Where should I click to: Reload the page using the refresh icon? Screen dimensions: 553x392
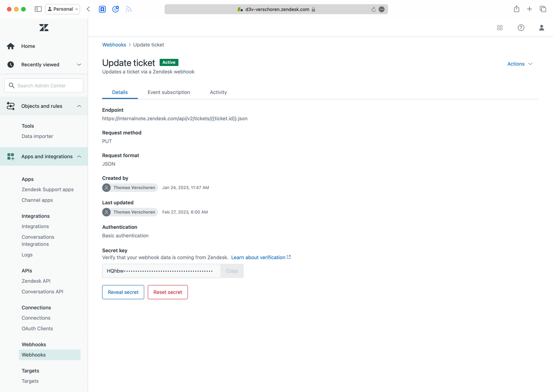coord(373,9)
